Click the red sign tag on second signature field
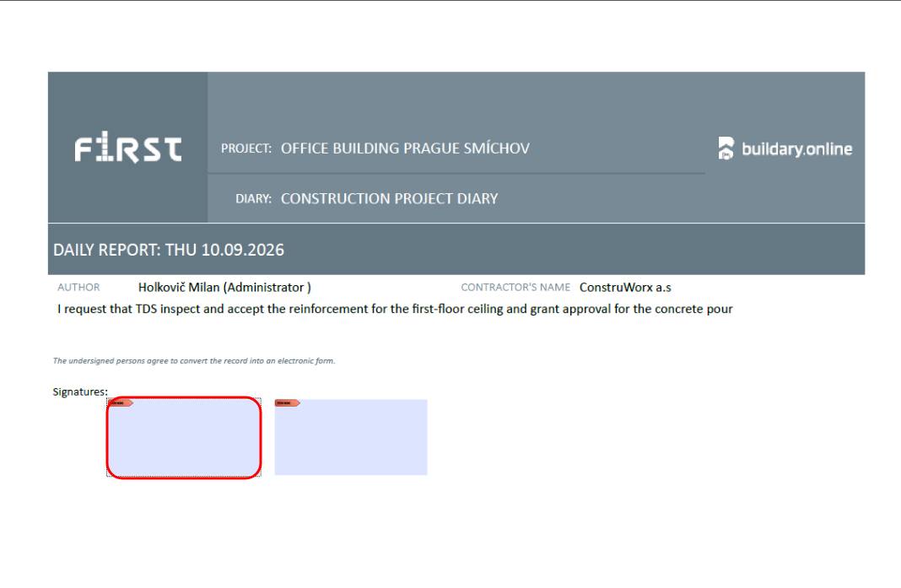This screenshot has height=588, width=901. pos(288,403)
